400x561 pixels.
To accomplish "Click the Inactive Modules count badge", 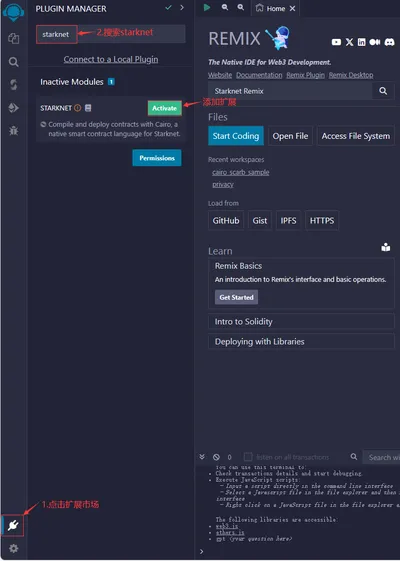I will tap(111, 82).
